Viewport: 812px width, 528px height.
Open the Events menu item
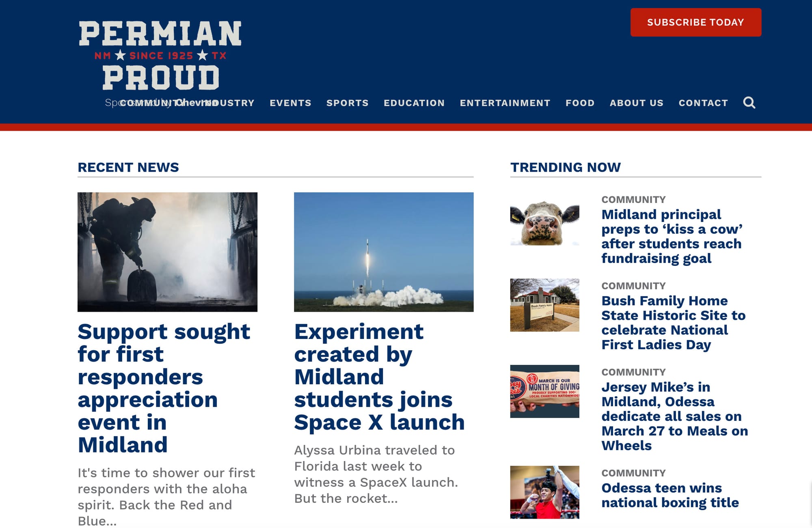click(290, 103)
